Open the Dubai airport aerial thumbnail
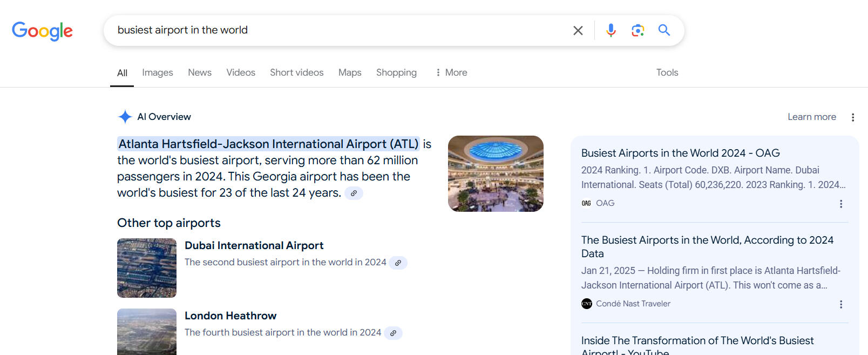Viewport: 868px width, 355px height. click(x=147, y=268)
